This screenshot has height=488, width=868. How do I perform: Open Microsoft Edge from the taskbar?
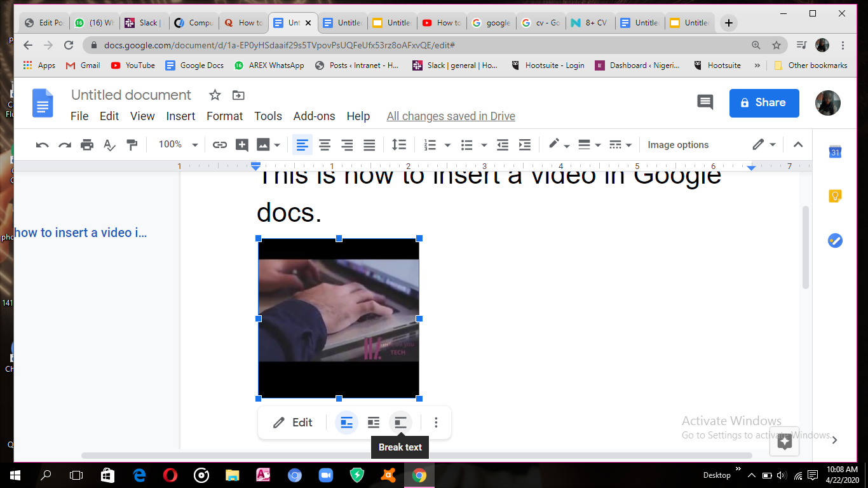coord(139,475)
